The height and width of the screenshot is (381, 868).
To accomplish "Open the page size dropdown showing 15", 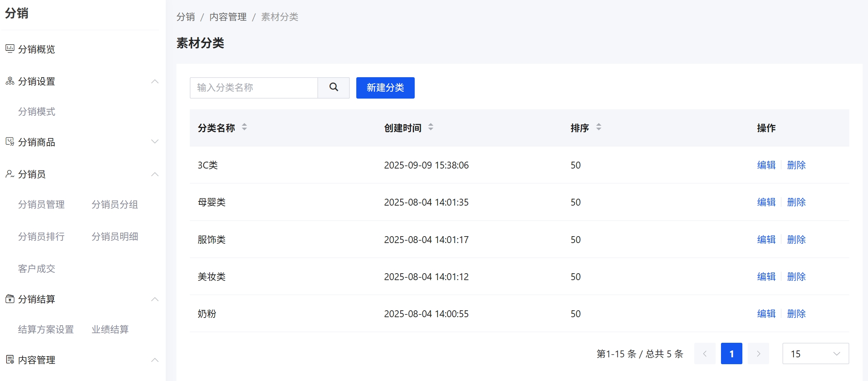I will [815, 353].
